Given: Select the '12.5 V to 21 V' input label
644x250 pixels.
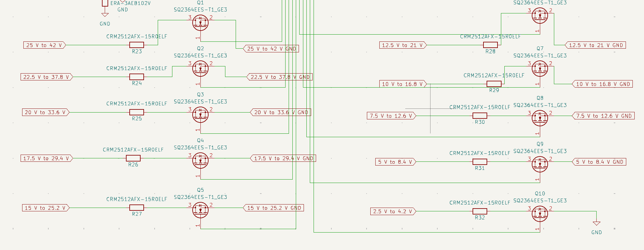Looking at the screenshot, I should pos(403,45).
